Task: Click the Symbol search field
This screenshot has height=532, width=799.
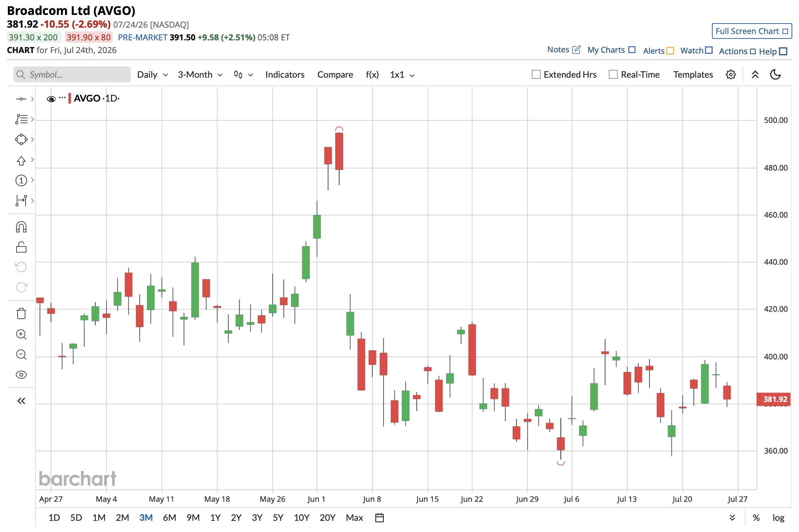Action: coord(72,74)
